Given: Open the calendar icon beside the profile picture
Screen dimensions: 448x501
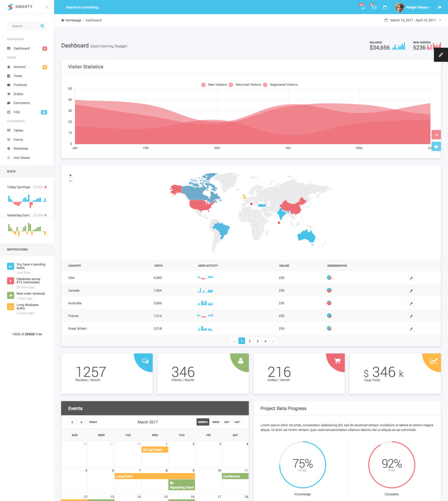Looking at the screenshot, I should point(385,7).
